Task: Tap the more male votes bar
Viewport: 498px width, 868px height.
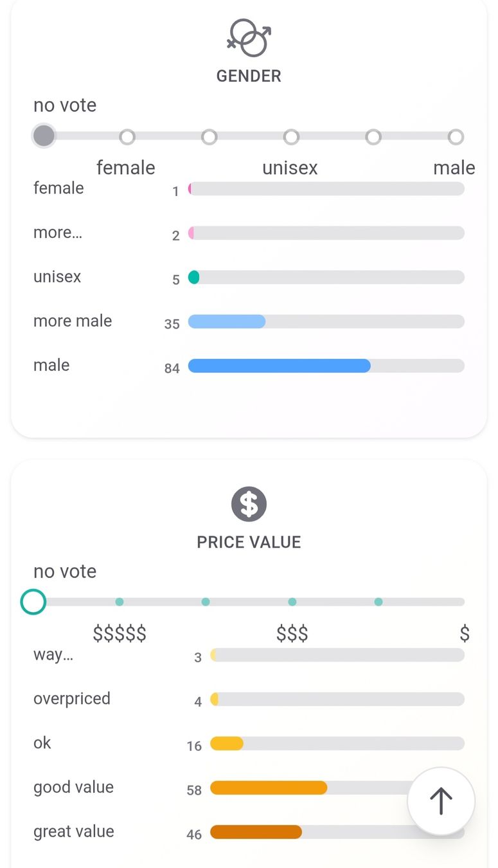Action: tap(326, 321)
